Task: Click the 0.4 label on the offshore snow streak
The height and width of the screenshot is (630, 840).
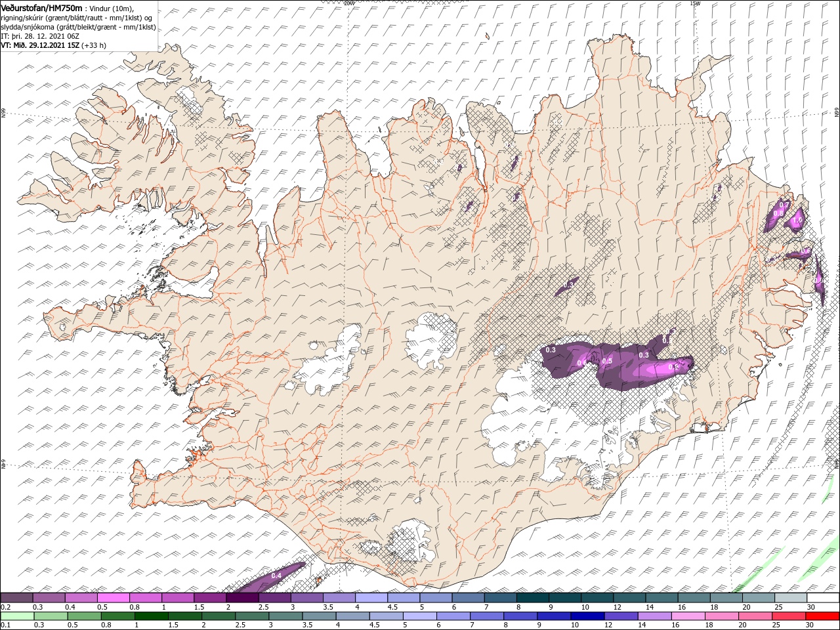Action: (x=276, y=576)
